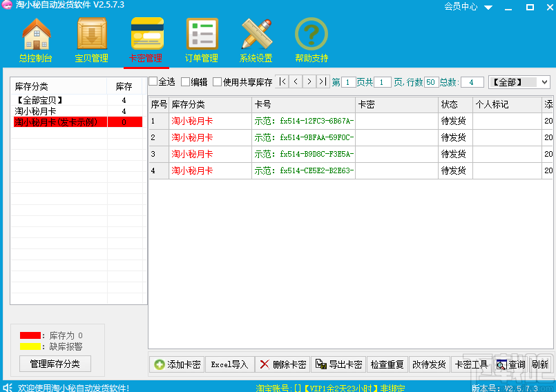This screenshot has width=556, height=392.
Task: Click 待发货 status in row 4
Action: click(x=454, y=171)
